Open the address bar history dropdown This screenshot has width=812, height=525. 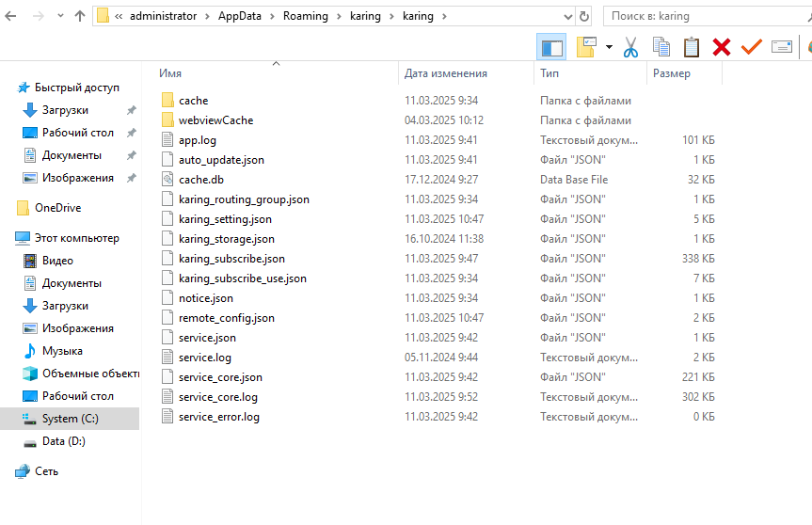[x=568, y=17]
